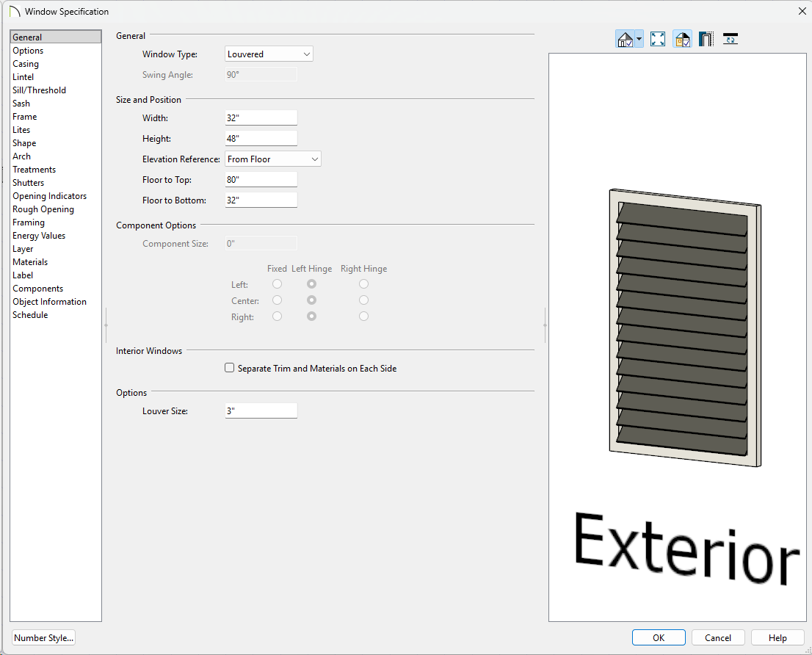Click the louvered window 3D preview
This screenshot has height=655, width=812.
coord(684,327)
